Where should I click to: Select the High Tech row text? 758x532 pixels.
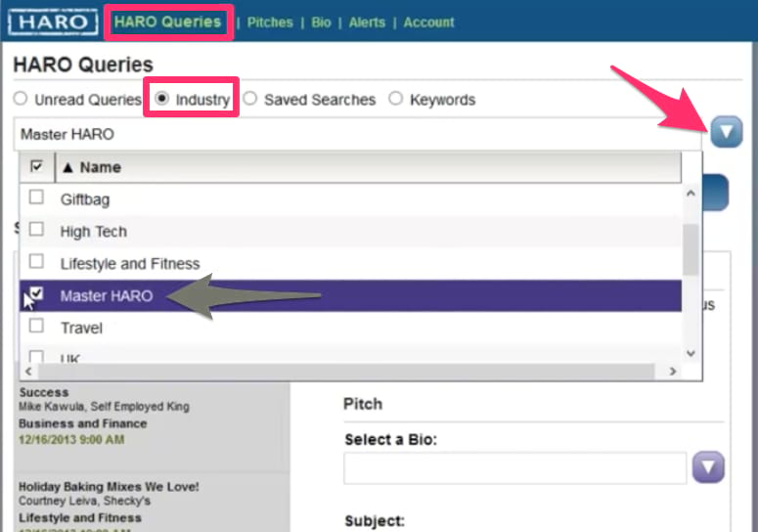[94, 232]
